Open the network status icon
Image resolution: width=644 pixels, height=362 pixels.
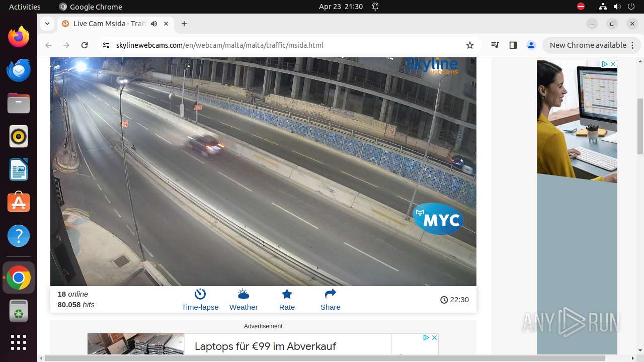(603, 7)
